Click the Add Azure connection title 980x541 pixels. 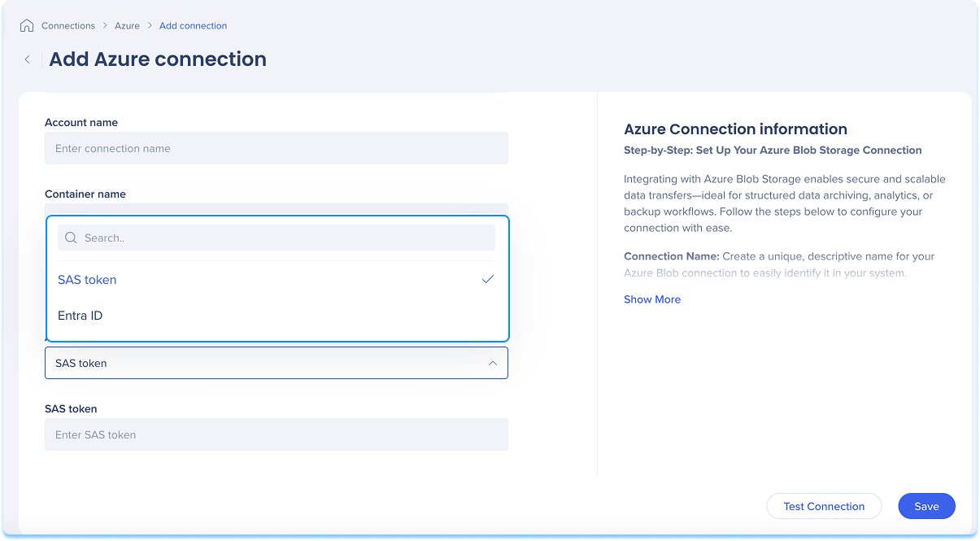pyautogui.click(x=158, y=59)
